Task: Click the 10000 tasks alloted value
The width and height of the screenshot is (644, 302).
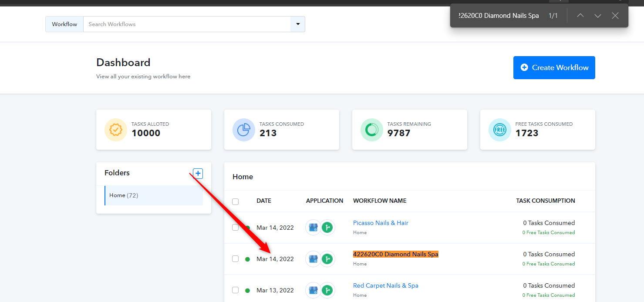Action: tap(146, 133)
